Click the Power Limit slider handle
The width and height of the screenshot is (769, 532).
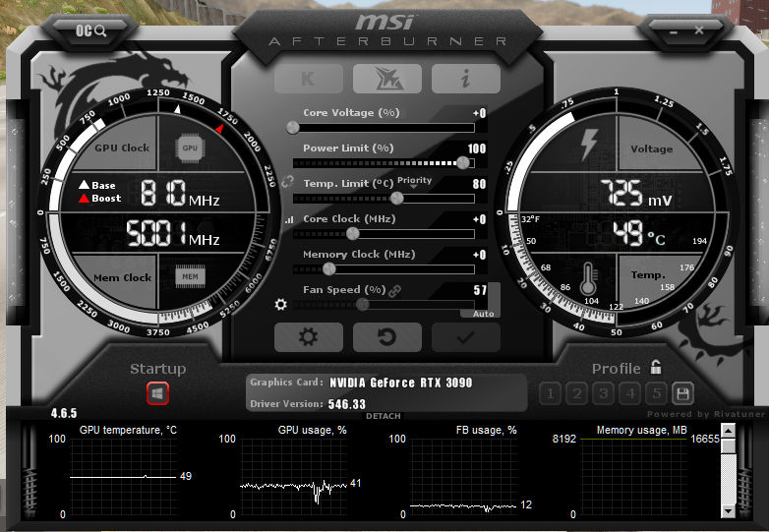point(463,163)
